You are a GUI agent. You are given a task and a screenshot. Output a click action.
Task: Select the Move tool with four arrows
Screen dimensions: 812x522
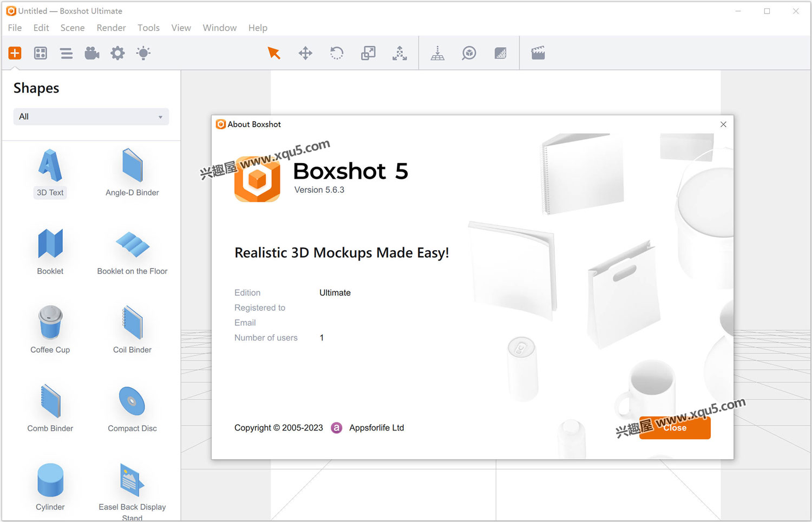[x=305, y=53]
